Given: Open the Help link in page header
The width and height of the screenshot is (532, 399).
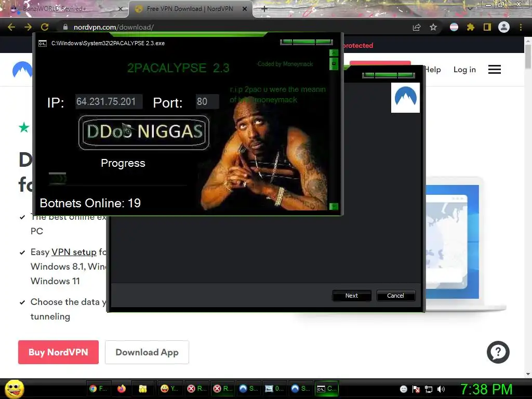Looking at the screenshot, I should pyautogui.click(x=433, y=70).
